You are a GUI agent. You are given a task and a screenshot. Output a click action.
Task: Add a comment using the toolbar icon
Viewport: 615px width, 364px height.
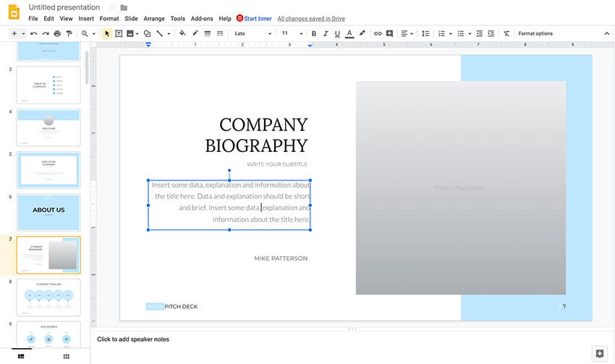pos(389,33)
